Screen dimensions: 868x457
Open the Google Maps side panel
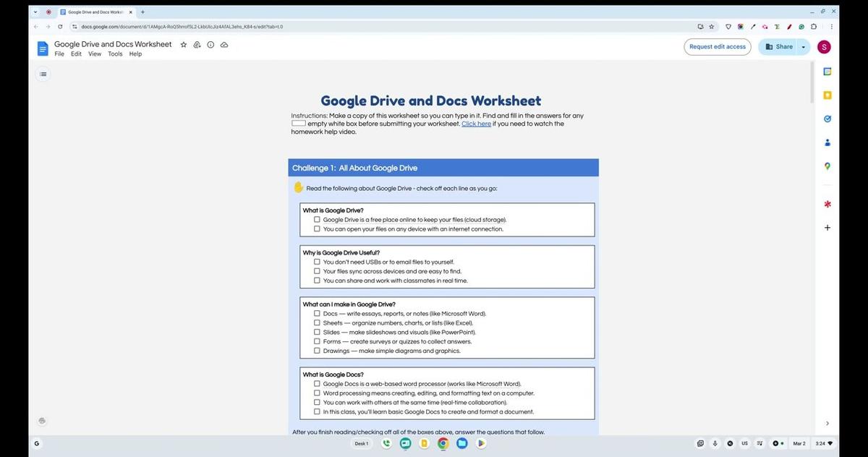point(827,166)
